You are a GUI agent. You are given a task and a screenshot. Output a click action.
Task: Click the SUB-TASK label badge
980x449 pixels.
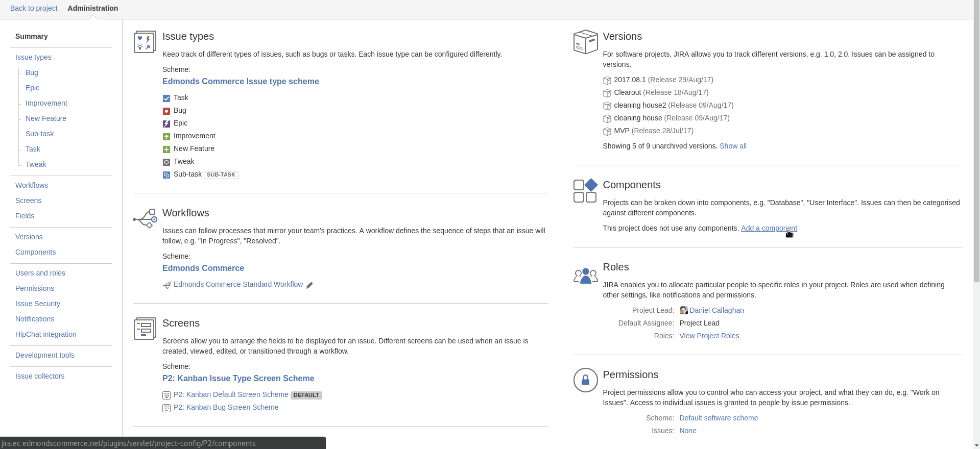point(221,174)
